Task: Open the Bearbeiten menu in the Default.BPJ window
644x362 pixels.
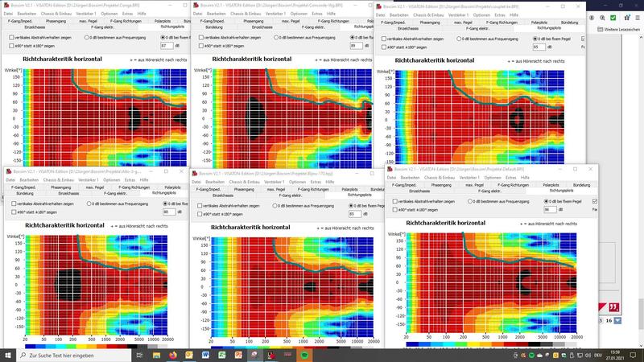Action: point(410,178)
